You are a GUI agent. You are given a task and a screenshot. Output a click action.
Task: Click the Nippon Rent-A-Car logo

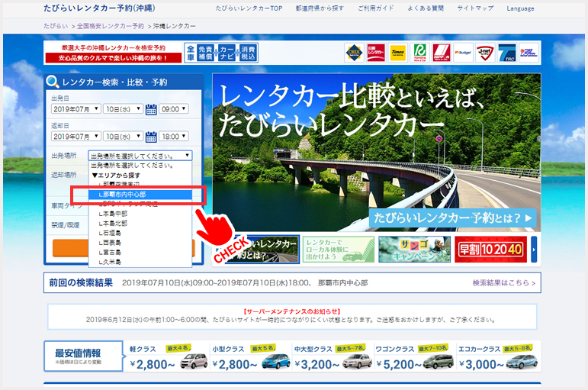click(x=442, y=52)
